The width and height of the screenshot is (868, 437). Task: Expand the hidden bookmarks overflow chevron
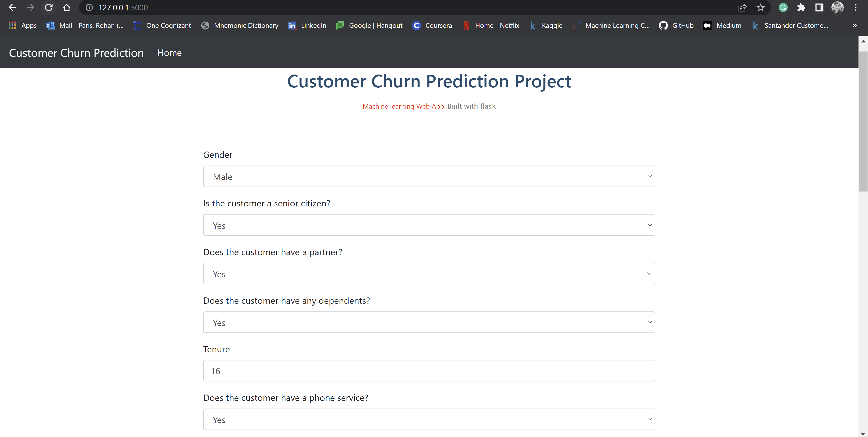[x=855, y=25]
